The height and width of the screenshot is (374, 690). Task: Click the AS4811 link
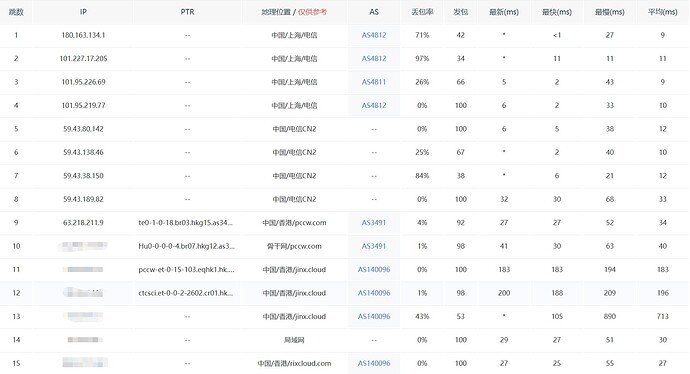click(374, 82)
